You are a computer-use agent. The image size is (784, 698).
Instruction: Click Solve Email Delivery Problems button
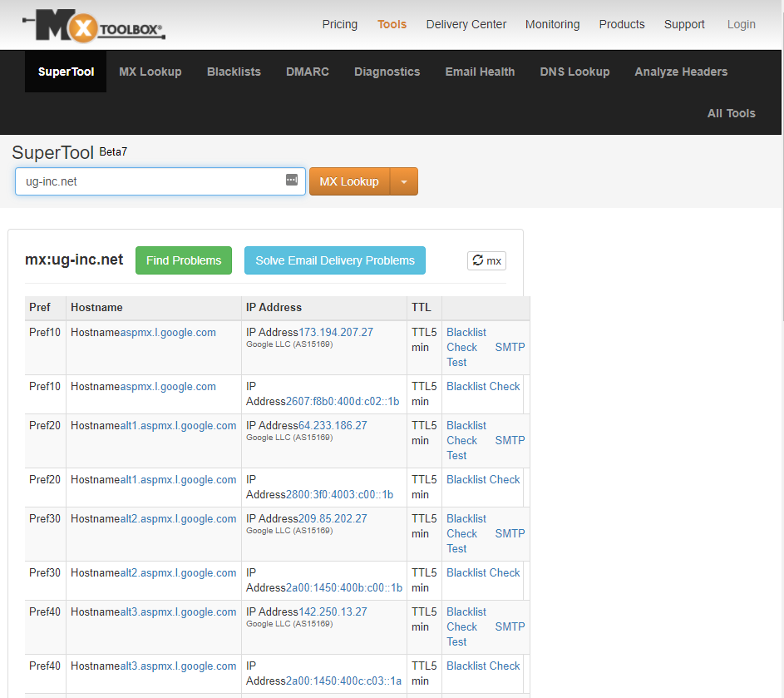[335, 260]
